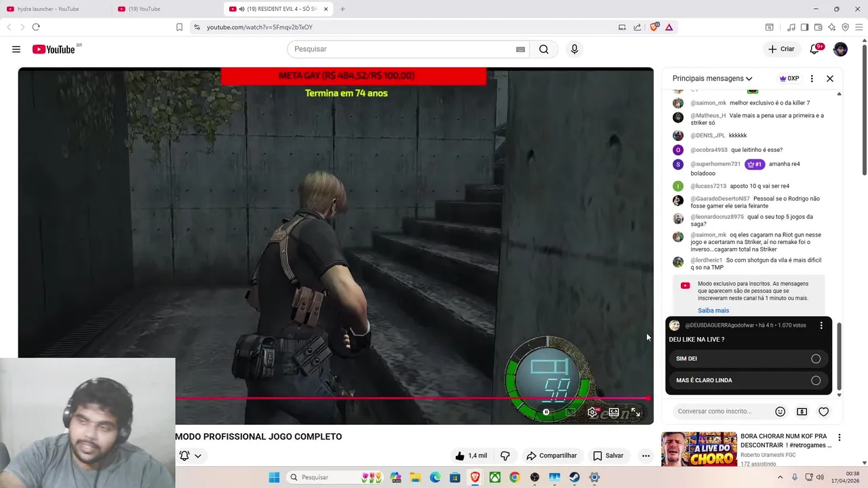The width and height of the screenshot is (868, 488).
Task: Open BORA CHORAR NUM KOF video thumbnail
Action: (x=698, y=449)
